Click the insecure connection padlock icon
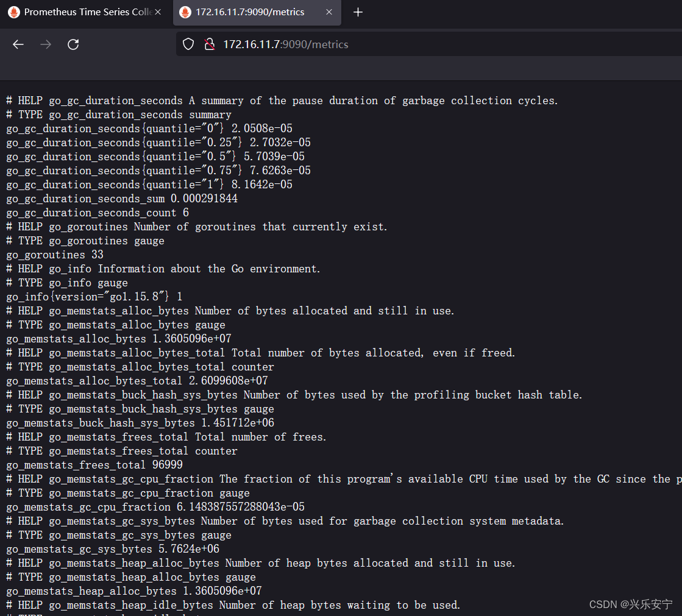 [x=210, y=44]
